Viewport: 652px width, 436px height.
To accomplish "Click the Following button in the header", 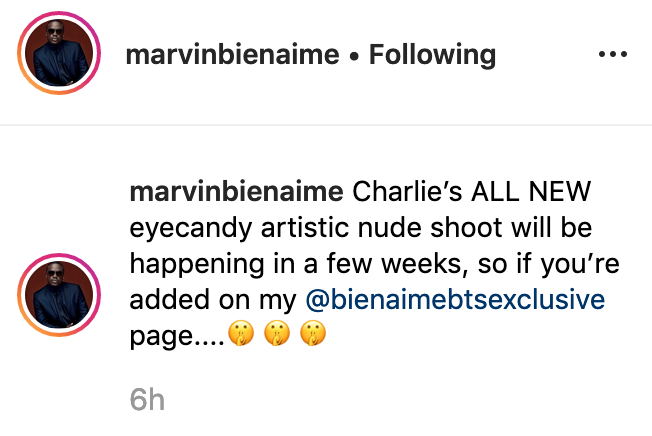I will click(x=432, y=55).
